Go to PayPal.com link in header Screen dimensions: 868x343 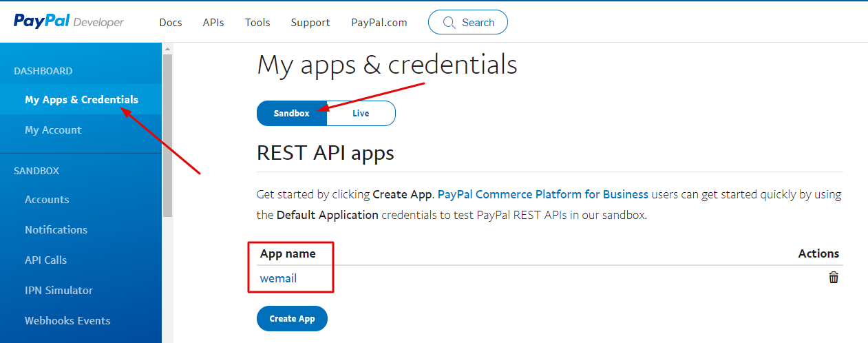click(x=379, y=22)
